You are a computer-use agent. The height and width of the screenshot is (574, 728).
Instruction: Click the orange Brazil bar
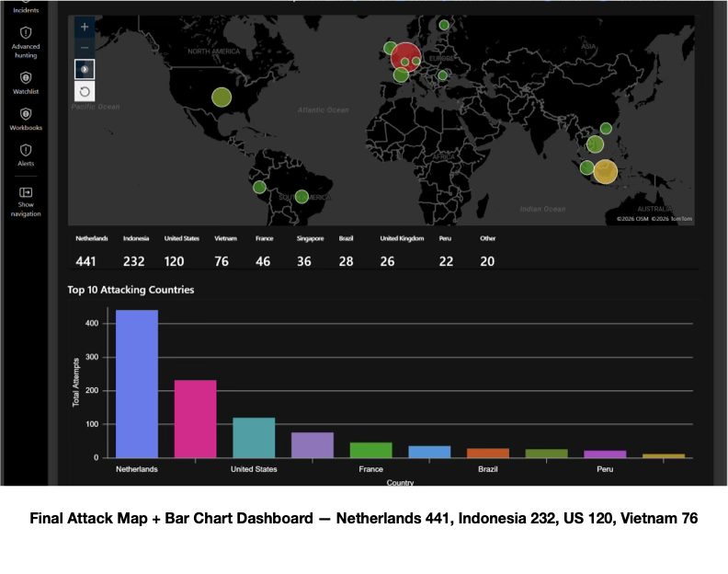(488, 453)
